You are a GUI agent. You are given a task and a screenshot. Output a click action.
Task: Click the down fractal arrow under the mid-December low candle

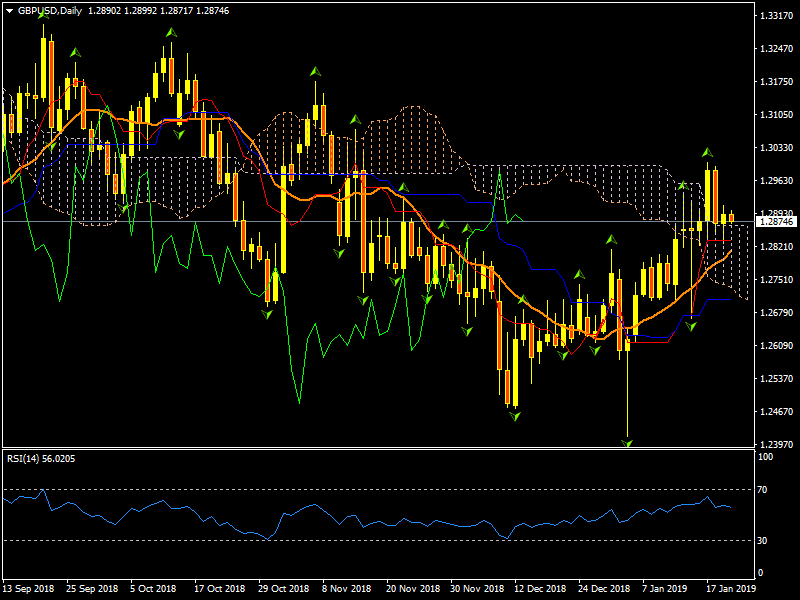515,414
